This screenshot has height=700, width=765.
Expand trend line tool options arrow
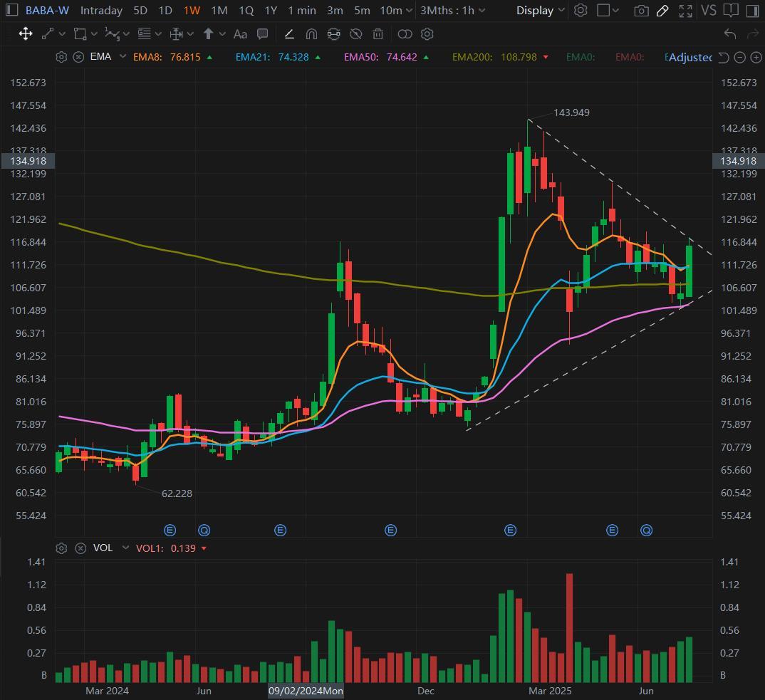click(62, 34)
